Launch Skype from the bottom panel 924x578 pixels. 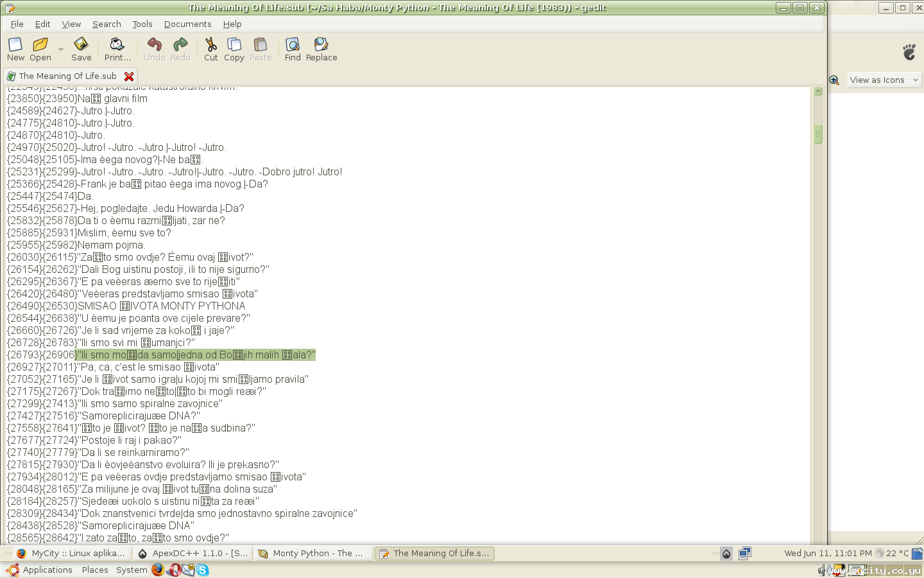coord(203,570)
